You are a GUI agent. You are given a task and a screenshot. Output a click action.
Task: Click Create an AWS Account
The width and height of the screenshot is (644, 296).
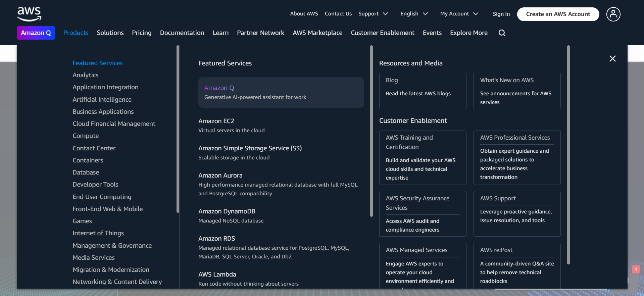(x=558, y=14)
